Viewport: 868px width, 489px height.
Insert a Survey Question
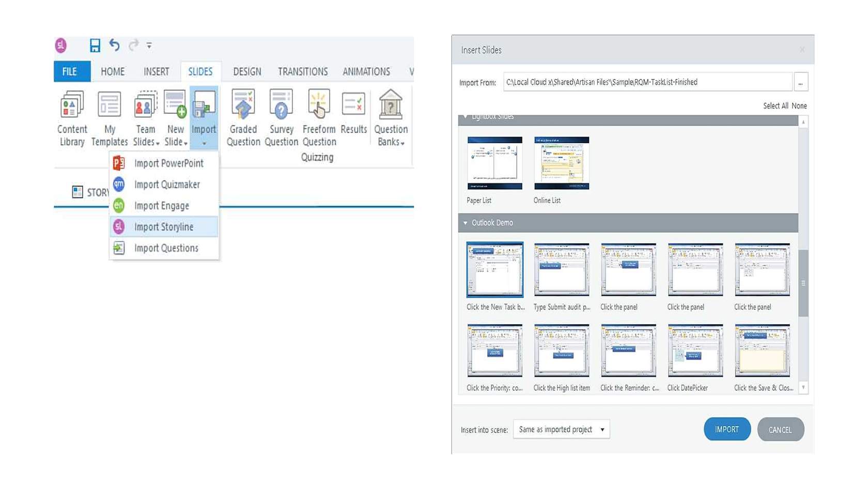[x=282, y=118]
